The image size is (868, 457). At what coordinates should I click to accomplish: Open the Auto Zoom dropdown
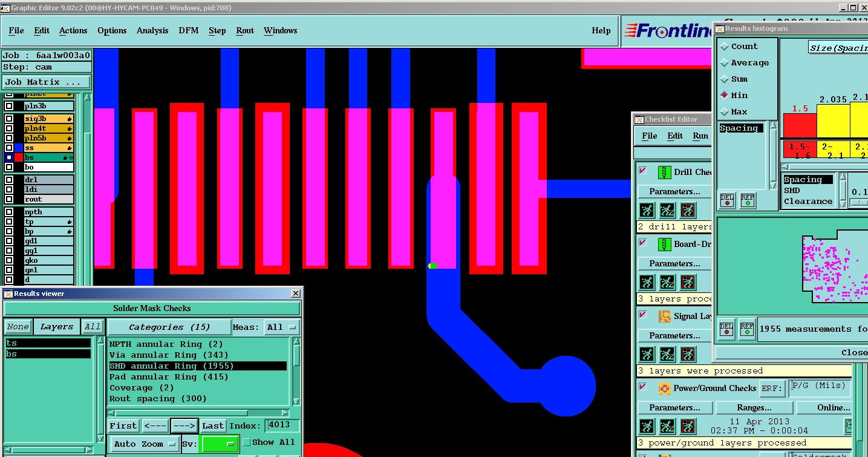146,444
